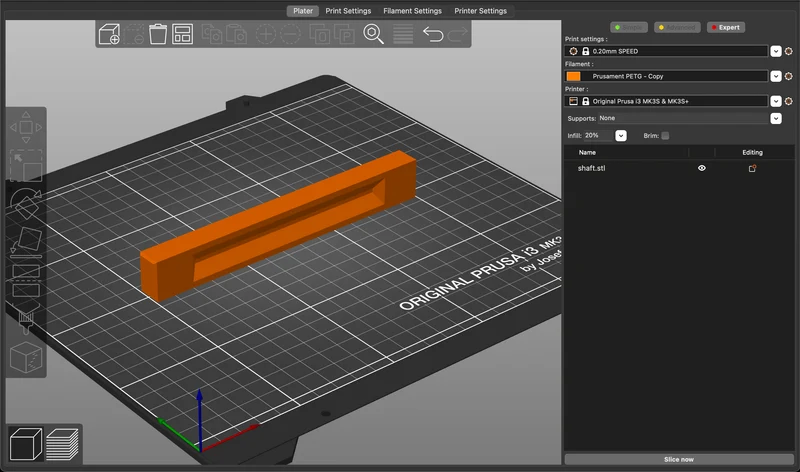Click the variable layer height icon
The image size is (800, 472).
tap(403, 34)
